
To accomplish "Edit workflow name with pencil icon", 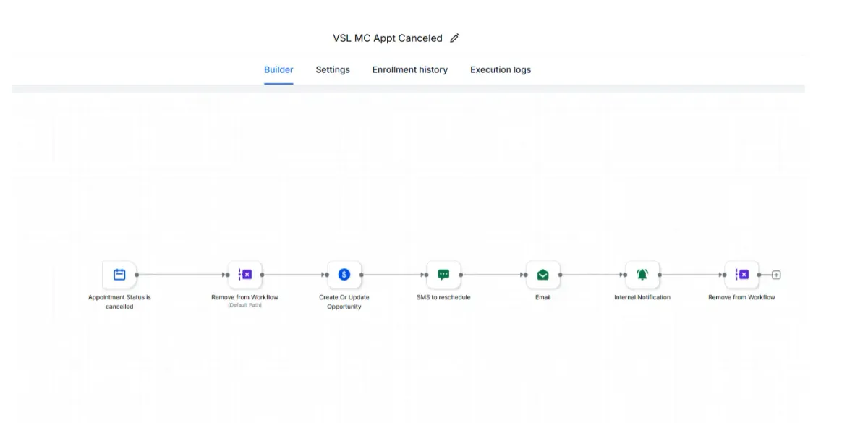I will [x=454, y=38].
